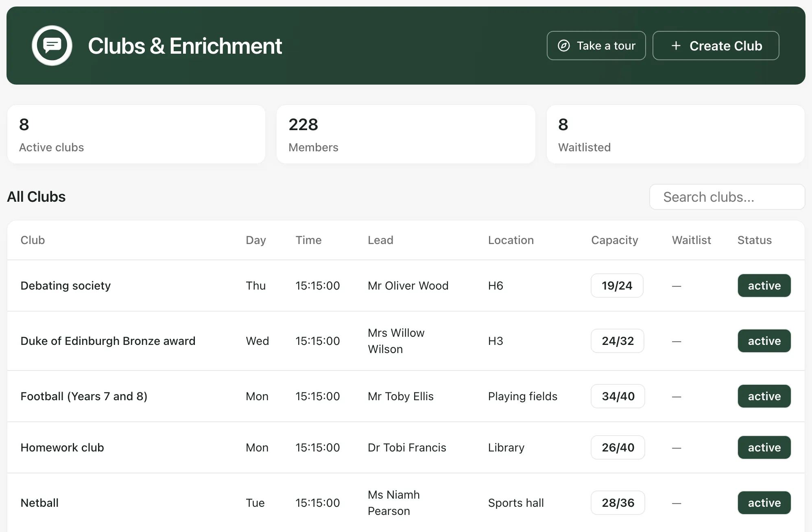Click active status badge for Debating society
The width and height of the screenshot is (812, 532).
(764, 286)
